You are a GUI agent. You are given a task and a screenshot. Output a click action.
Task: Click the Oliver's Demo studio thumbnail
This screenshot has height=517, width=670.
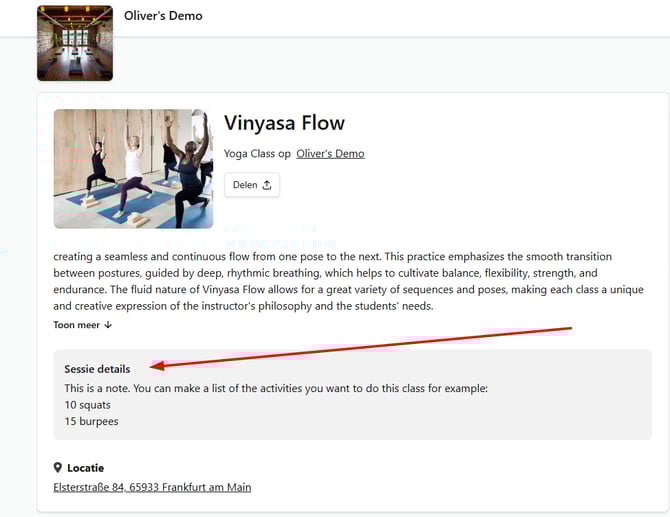pos(75,43)
